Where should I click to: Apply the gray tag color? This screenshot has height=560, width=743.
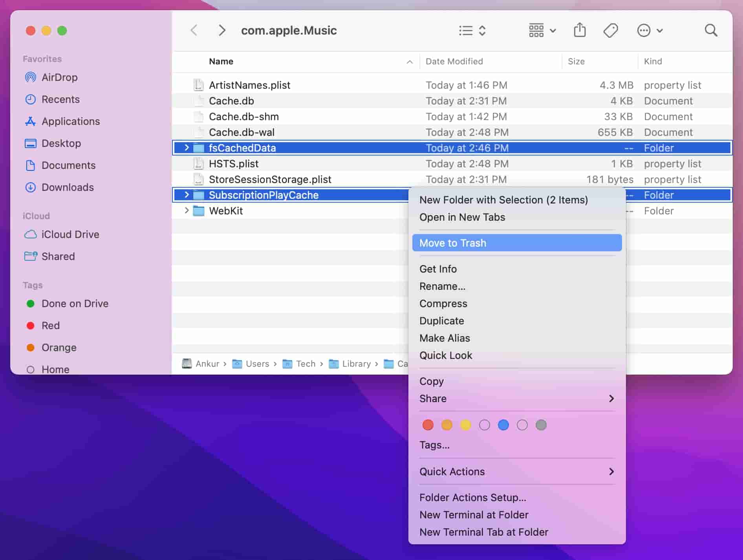pyautogui.click(x=541, y=425)
